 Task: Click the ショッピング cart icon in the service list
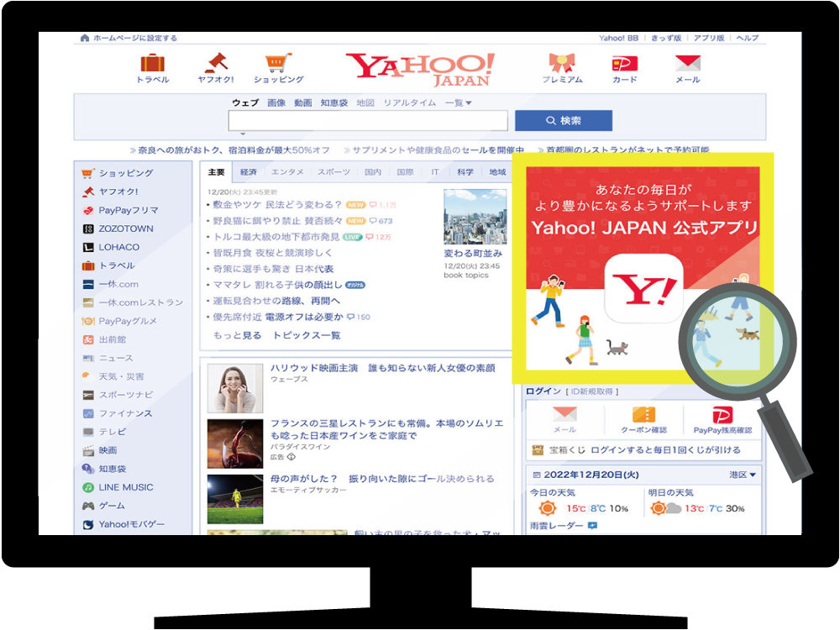(88, 173)
